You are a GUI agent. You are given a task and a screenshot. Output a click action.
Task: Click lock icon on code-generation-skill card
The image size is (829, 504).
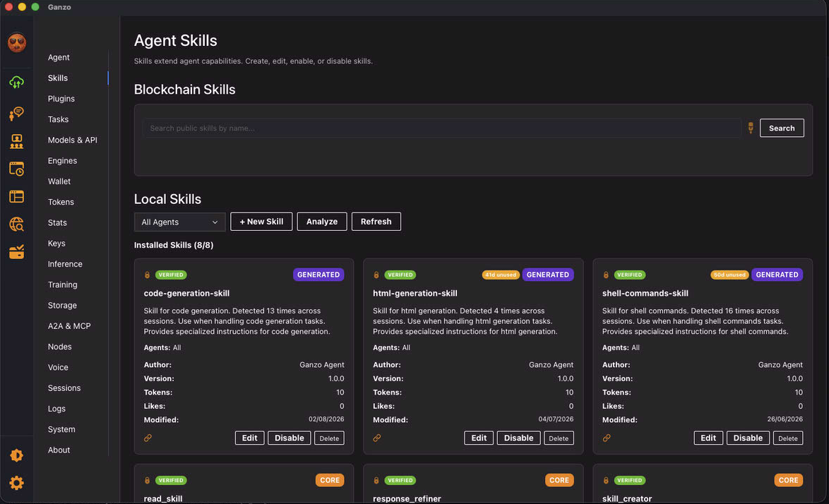coord(147,275)
